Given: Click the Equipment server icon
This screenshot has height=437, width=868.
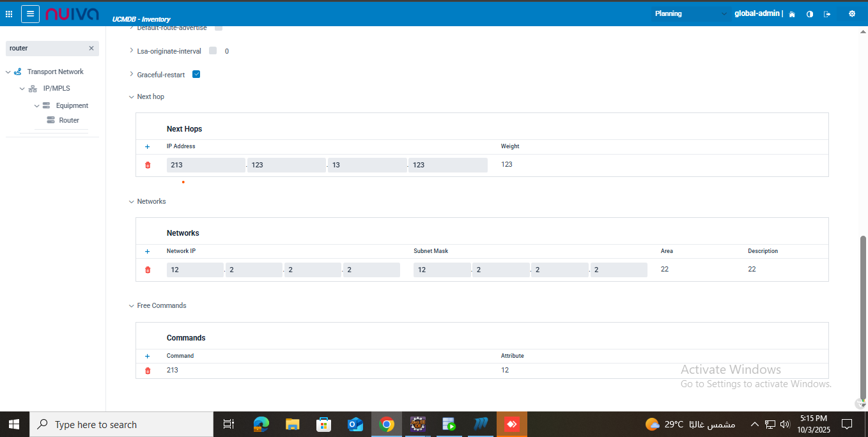Looking at the screenshot, I should pos(47,105).
